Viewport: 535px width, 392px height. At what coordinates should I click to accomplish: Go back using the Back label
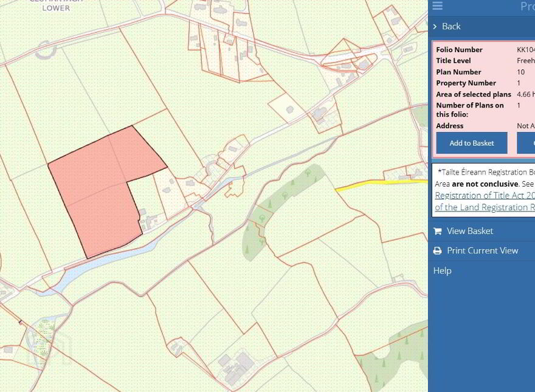click(451, 26)
